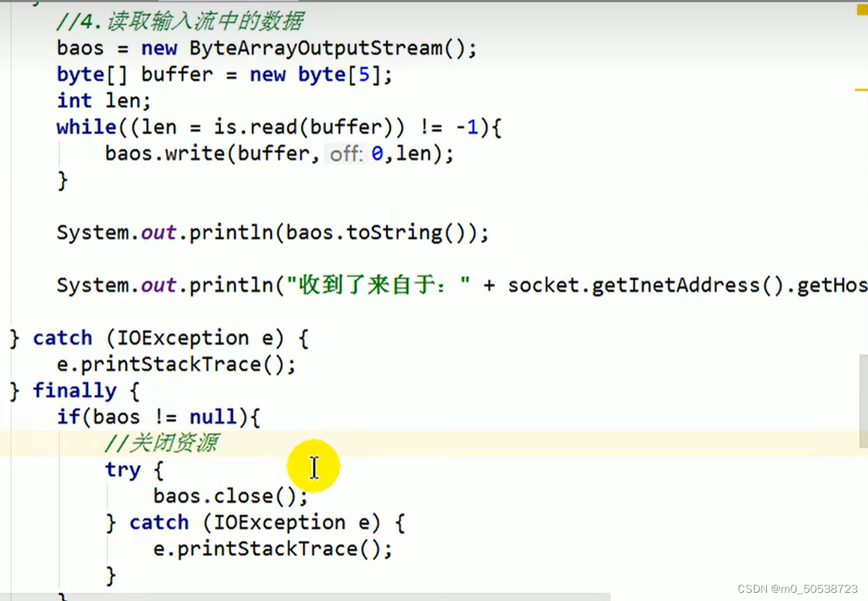The height and width of the screenshot is (601, 868).
Task: Click the "baos.close();" statement
Action: (231, 496)
